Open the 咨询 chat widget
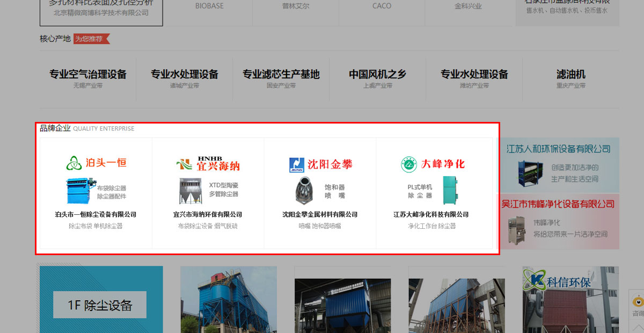This screenshot has height=333, width=644. tap(637, 306)
